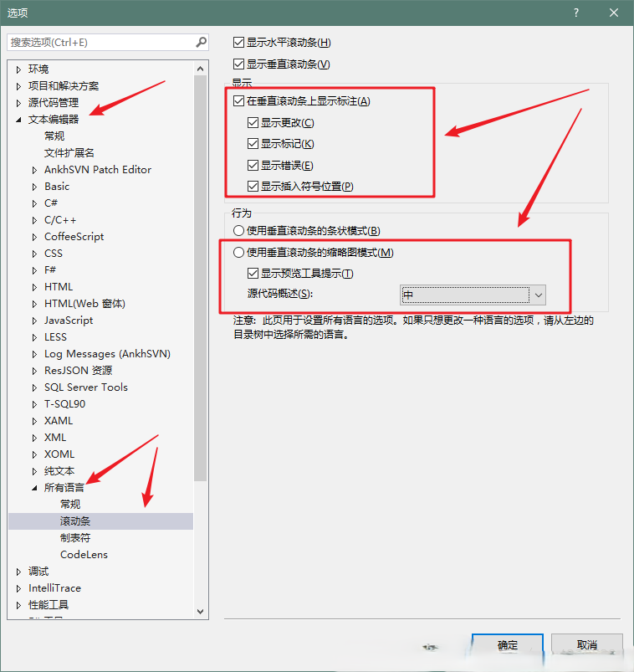Expand the HTML node

[x=34, y=287]
